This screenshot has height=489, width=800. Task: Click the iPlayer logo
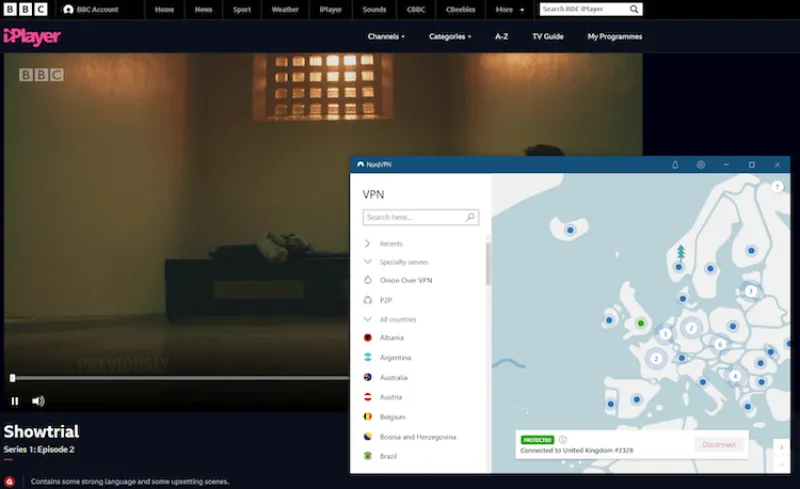[32, 37]
